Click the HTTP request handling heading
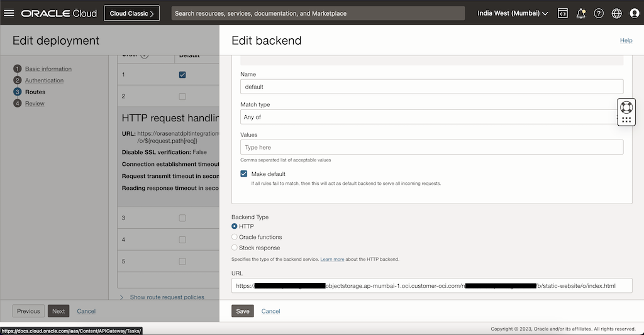 click(x=170, y=118)
